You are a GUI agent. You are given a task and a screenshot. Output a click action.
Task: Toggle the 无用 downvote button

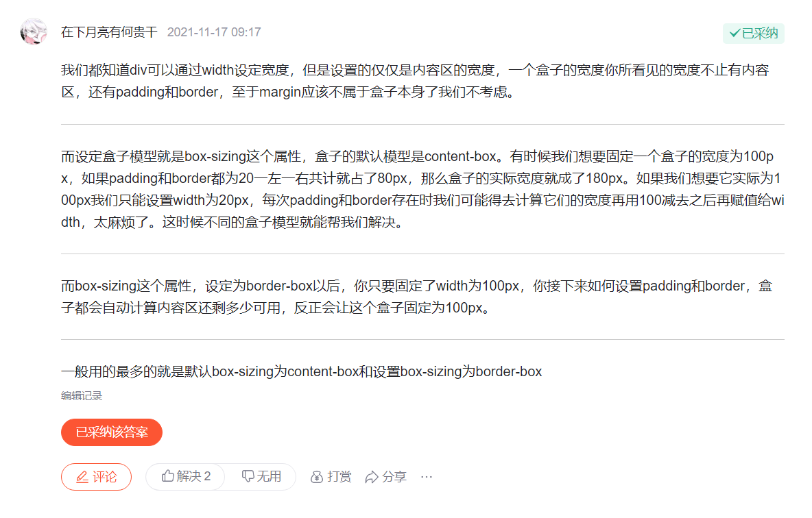(261, 476)
